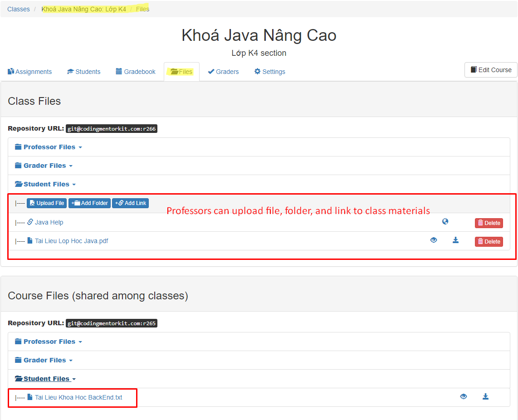Download Tai Lieu Lop Hoc Java.pdf
518x420 pixels.
[x=455, y=240]
